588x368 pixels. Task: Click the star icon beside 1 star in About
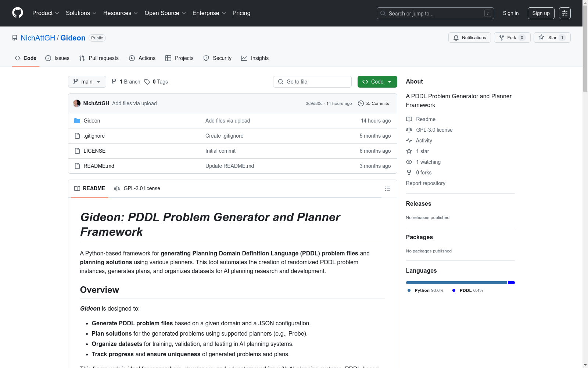(409, 151)
